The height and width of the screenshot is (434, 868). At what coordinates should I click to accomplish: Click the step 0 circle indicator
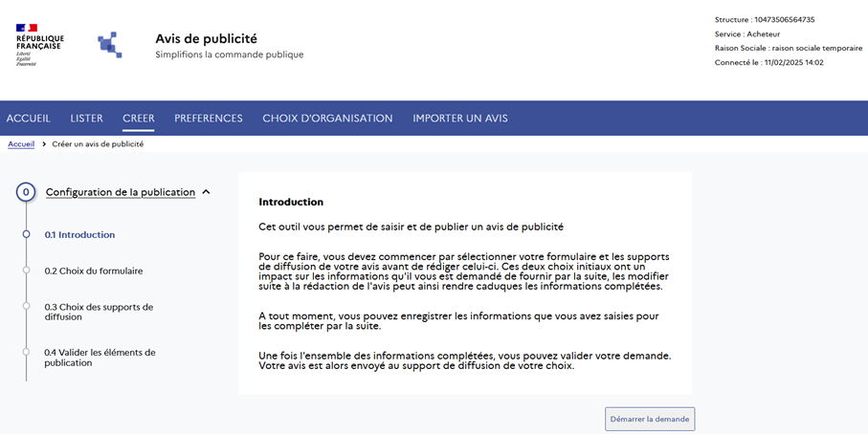click(x=26, y=192)
